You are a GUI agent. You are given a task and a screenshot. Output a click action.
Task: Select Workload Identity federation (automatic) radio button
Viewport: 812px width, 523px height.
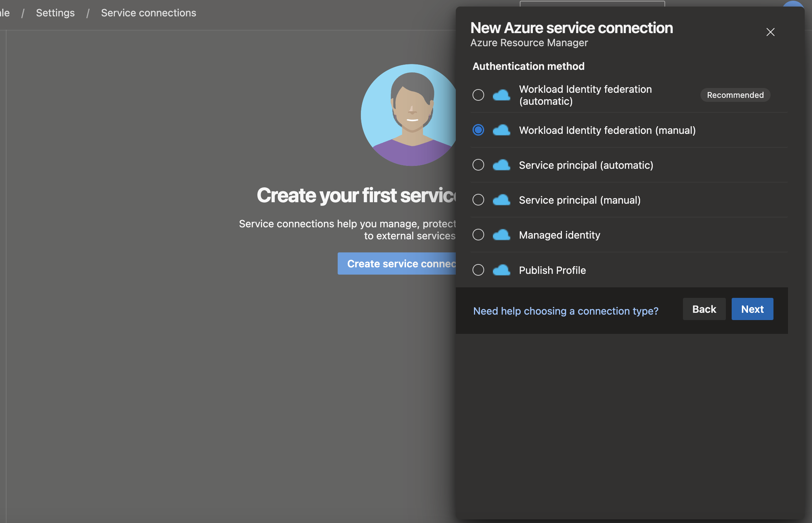pos(478,95)
